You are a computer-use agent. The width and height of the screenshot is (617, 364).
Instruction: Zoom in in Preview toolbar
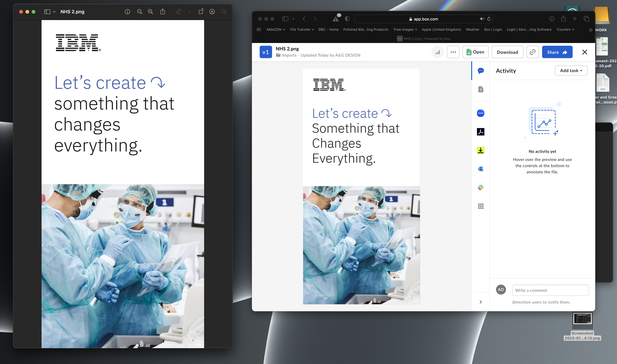150,11
